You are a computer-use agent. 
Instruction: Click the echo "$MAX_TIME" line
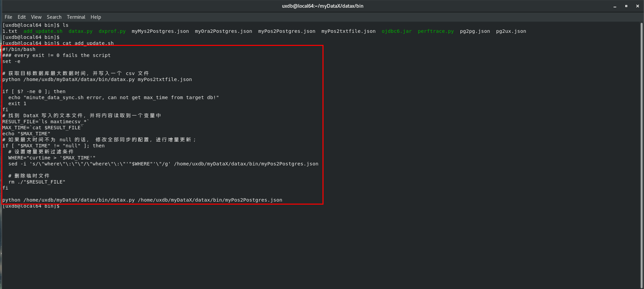pos(26,134)
